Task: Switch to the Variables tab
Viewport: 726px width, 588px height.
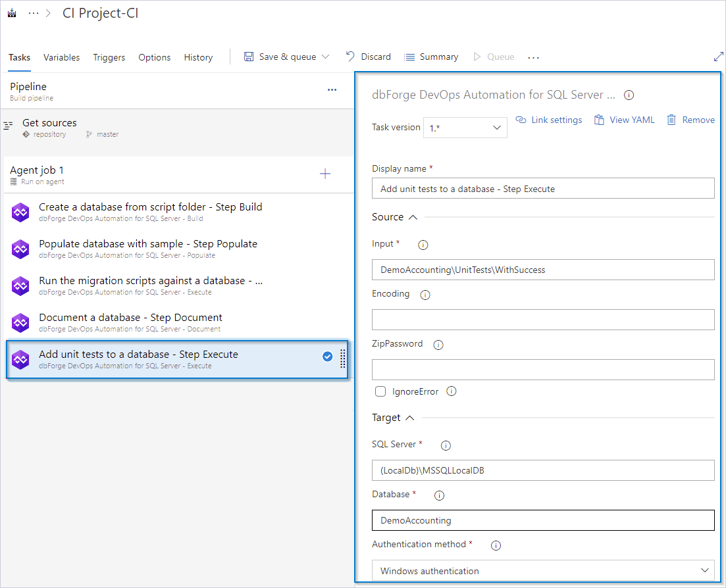Action: (62, 57)
